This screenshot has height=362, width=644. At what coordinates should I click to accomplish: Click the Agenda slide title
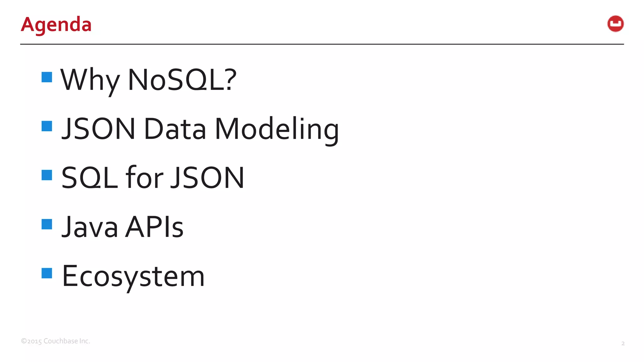(x=56, y=25)
